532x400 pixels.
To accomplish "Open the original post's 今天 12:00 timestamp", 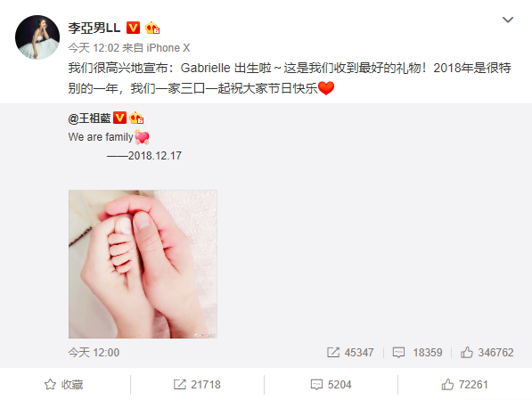I will (x=94, y=353).
